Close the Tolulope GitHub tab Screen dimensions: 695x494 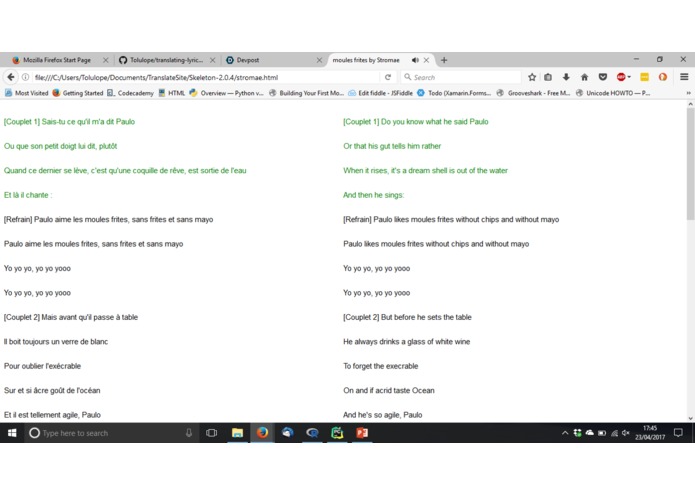213,60
